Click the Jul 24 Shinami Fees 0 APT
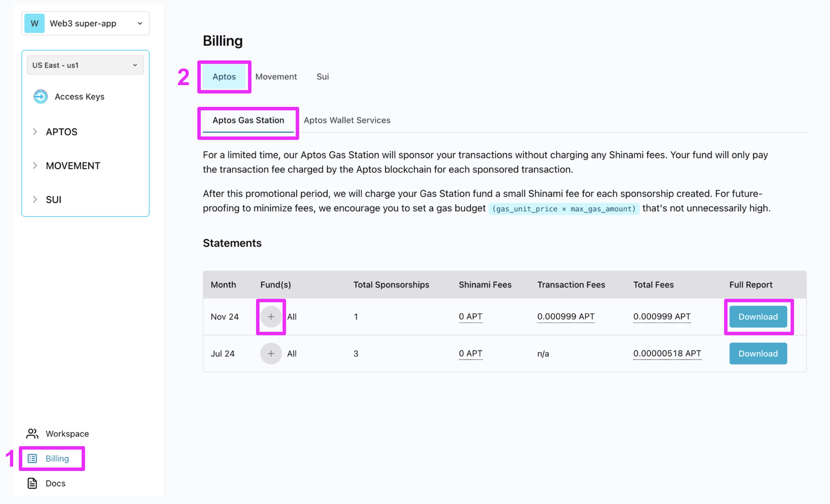The height and width of the screenshot is (504, 830). pos(470,353)
